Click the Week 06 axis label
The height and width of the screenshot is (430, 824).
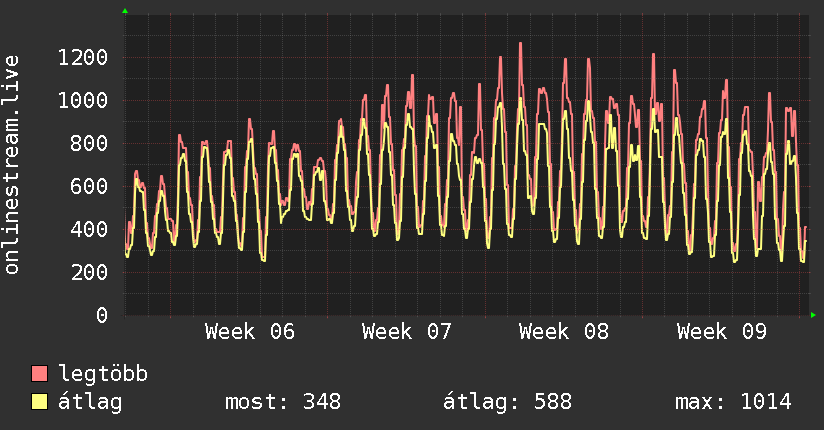click(x=250, y=332)
